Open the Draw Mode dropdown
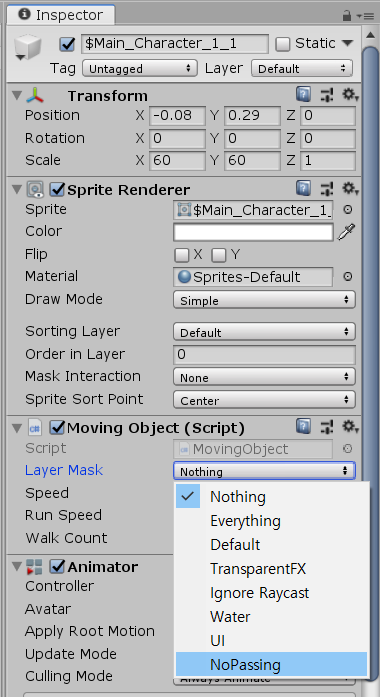The height and width of the screenshot is (697, 380). pyautogui.click(x=264, y=300)
